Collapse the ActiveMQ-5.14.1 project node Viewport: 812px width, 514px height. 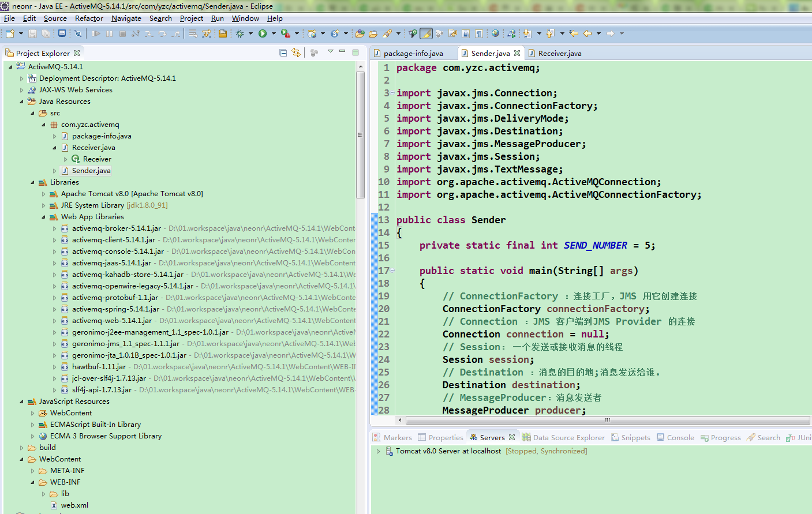10,67
